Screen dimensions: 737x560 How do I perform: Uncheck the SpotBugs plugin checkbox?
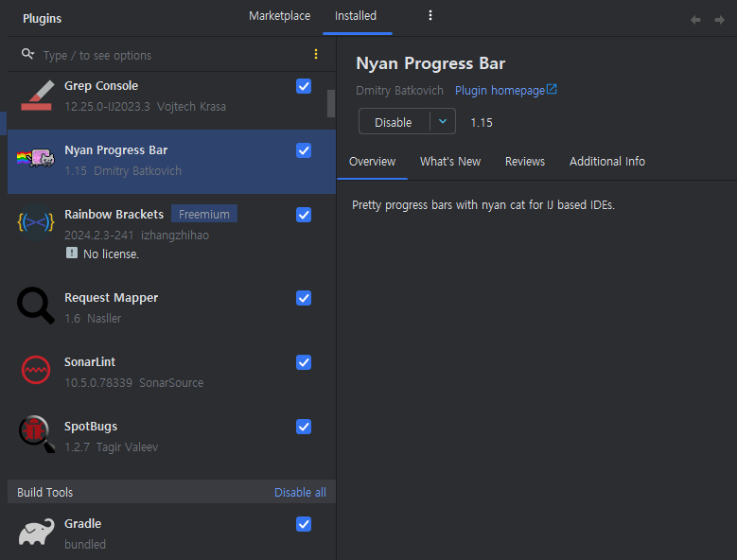(304, 427)
